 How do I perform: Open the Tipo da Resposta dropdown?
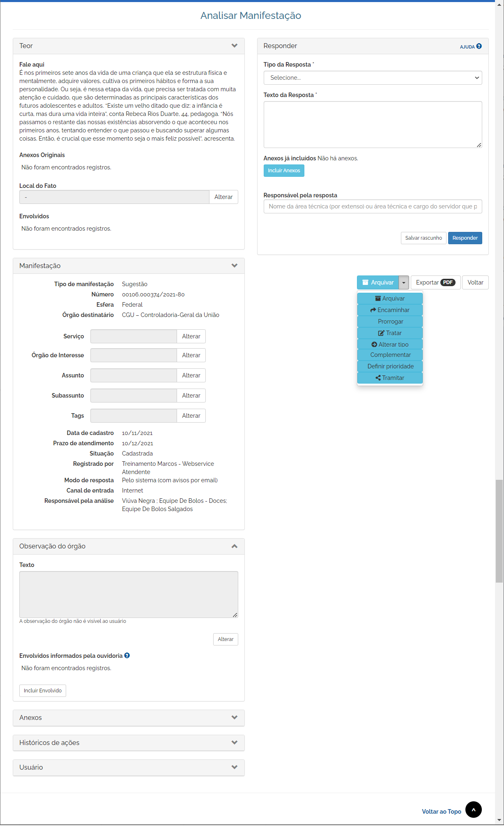[373, 78]
